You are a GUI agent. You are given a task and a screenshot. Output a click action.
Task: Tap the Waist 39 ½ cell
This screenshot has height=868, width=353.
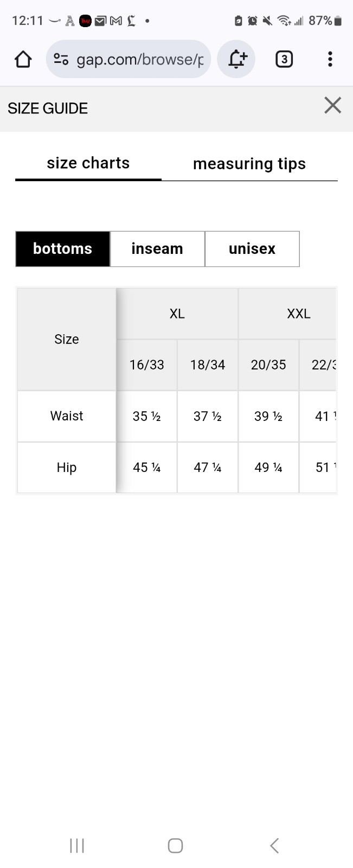pos(268,417)
